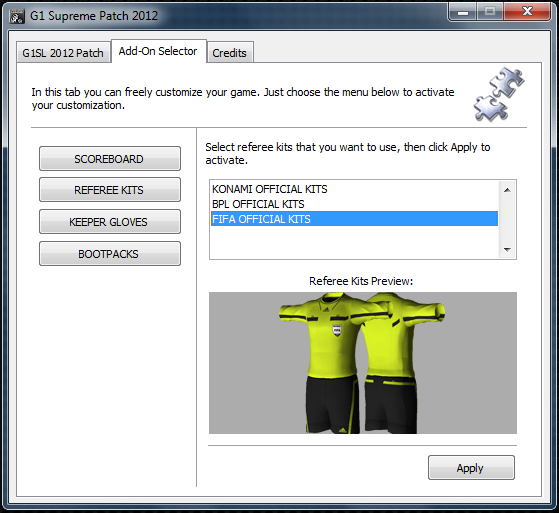The width and height of the screenshot is (559, 513).
Task: Open the REFEREE KITS menu button
Action: (109, 190)
